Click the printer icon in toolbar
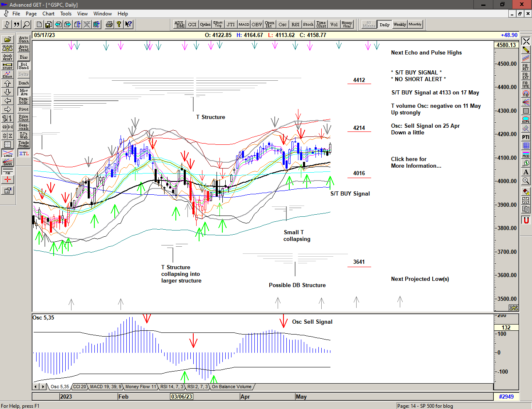The image size is (532, 409). coord(109,25)
